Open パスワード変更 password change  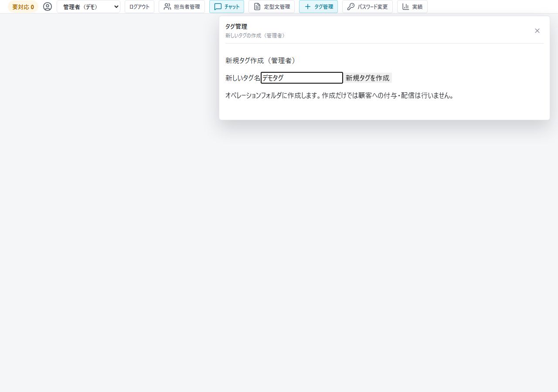(367, 7)
